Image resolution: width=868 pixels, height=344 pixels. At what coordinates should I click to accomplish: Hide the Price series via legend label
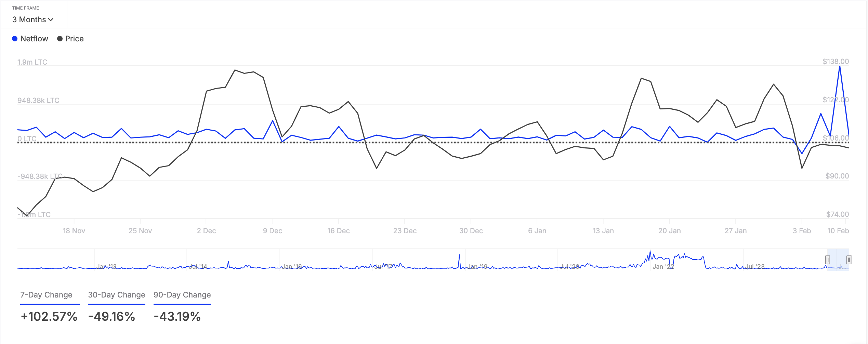(x=74, y=39)
